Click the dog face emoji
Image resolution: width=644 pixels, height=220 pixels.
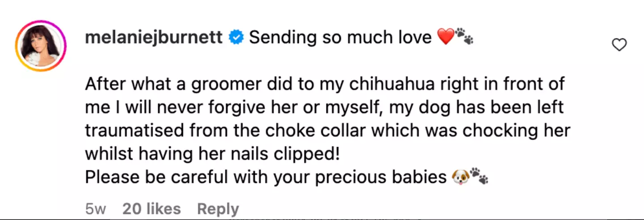(460, 177)
